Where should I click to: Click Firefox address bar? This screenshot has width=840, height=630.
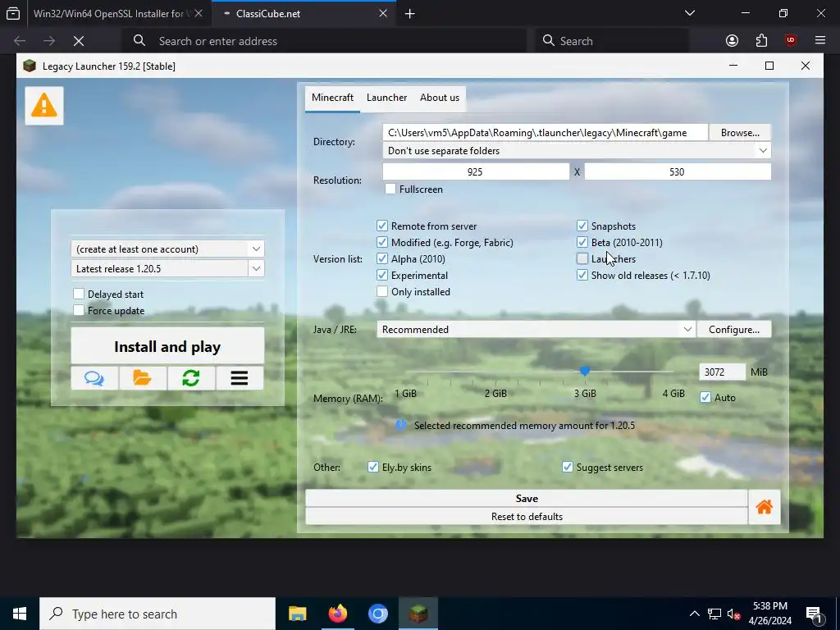[324, 41]
